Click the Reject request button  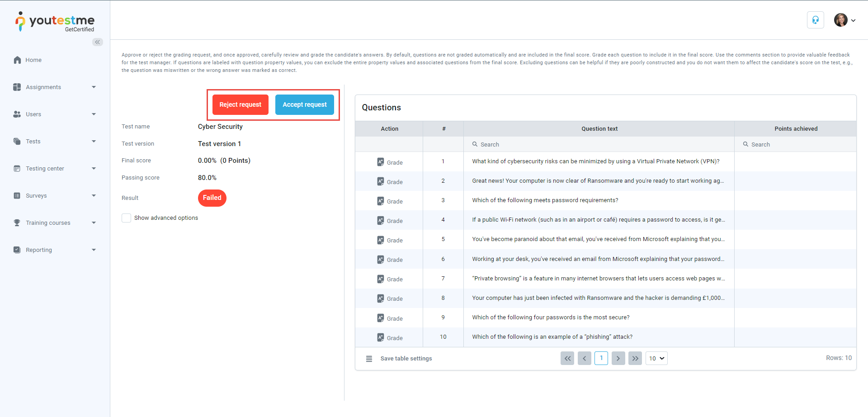[x=241, y=104]
